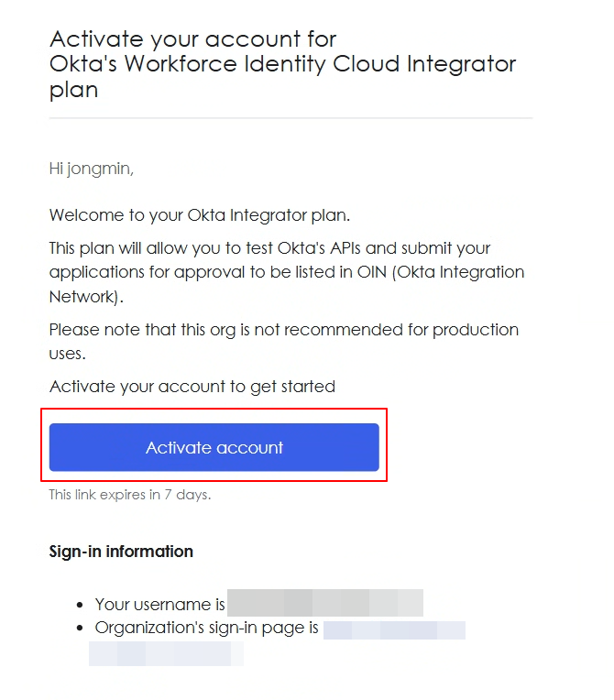Screen dimensions: 614x700
Task: Click 'Activate your account to get started' text
Action: [x=192, y=387]
